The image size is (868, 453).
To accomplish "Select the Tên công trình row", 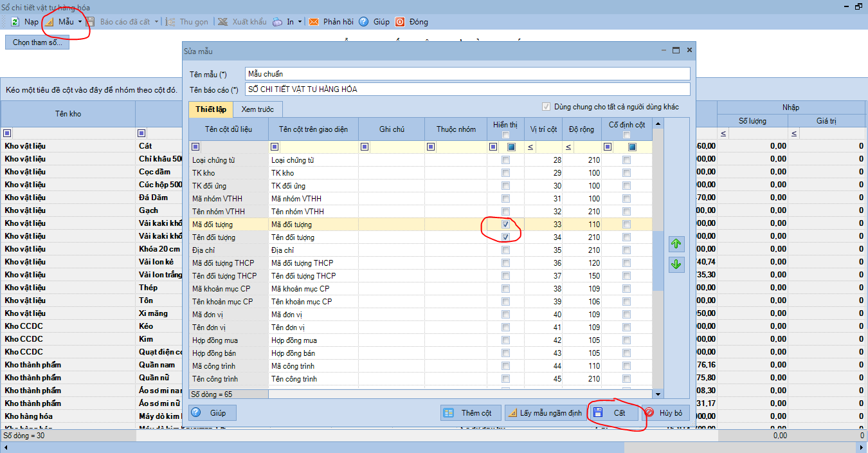I will (420, 379).
